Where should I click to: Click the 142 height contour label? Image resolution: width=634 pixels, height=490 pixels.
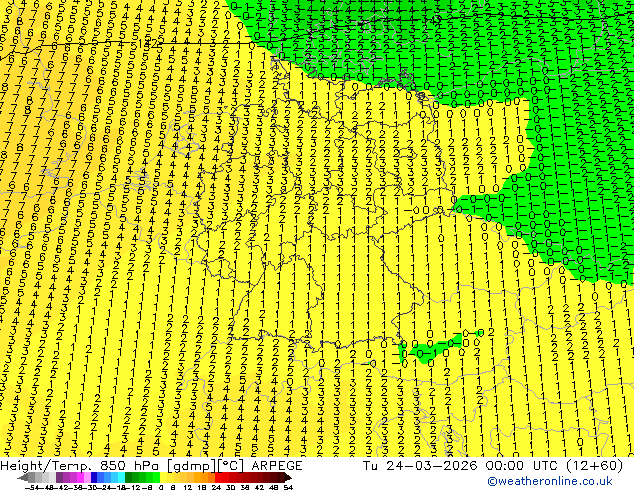pyautogui.click(x=148, y=44)
